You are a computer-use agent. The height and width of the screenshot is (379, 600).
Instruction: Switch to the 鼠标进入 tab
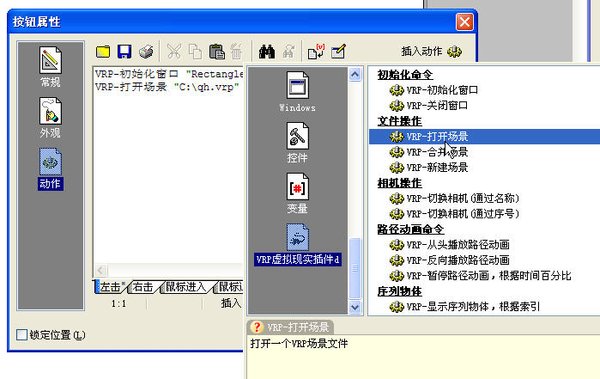click(186, 287)
